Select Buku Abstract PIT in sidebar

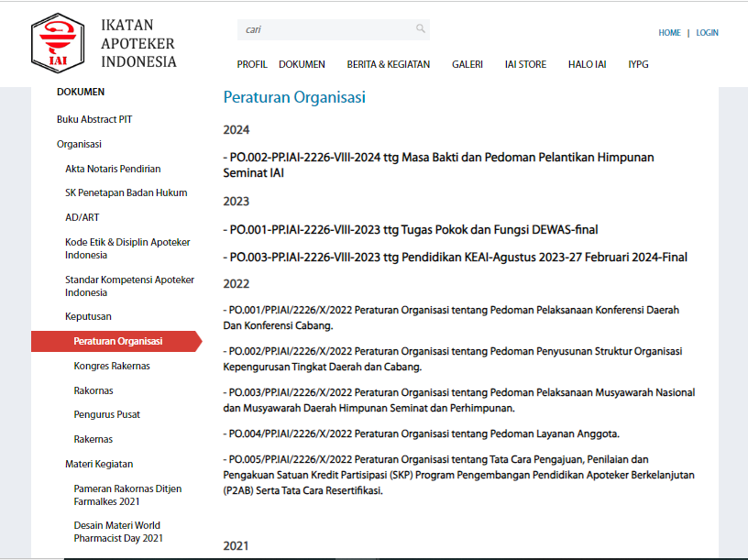[x=94, y=119]
